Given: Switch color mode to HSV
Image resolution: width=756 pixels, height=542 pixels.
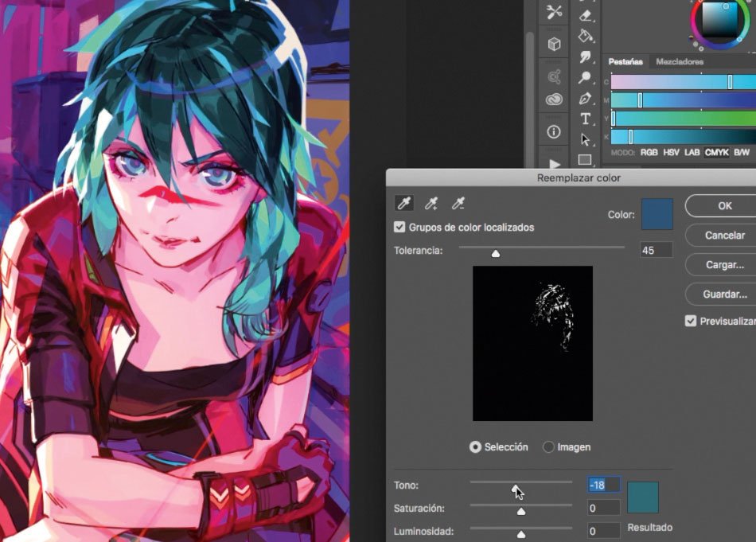Looking at the screenshot, I should pos(671,152).
